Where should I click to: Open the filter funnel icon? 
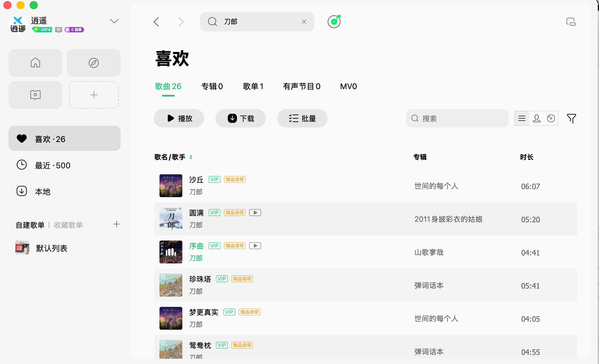click(x=572, y=118)
